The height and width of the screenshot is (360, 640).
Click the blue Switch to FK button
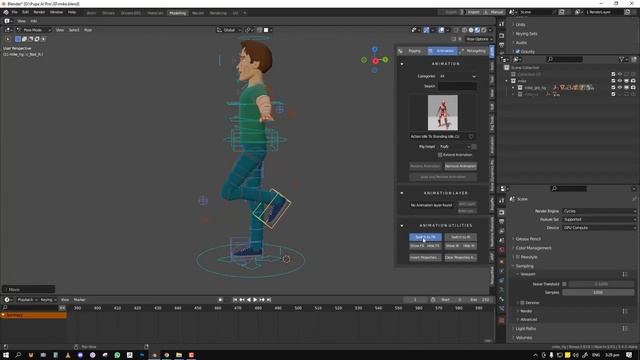click(425, 237)
